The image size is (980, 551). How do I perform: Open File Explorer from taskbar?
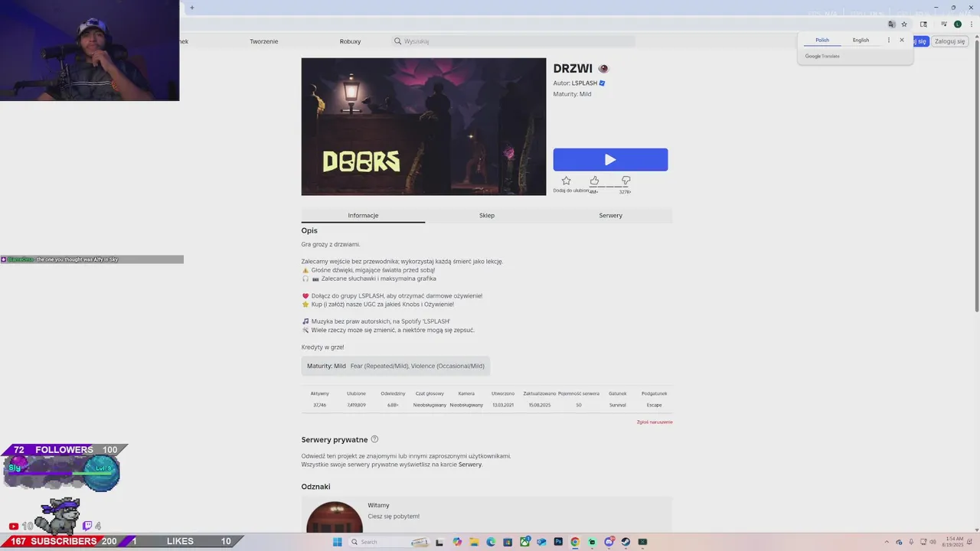(474, 542)
